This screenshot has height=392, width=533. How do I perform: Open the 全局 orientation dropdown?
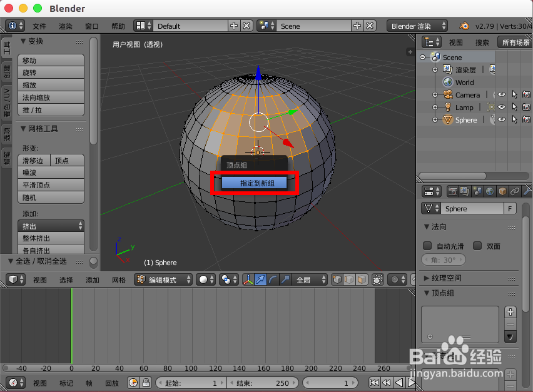point(309,279)
